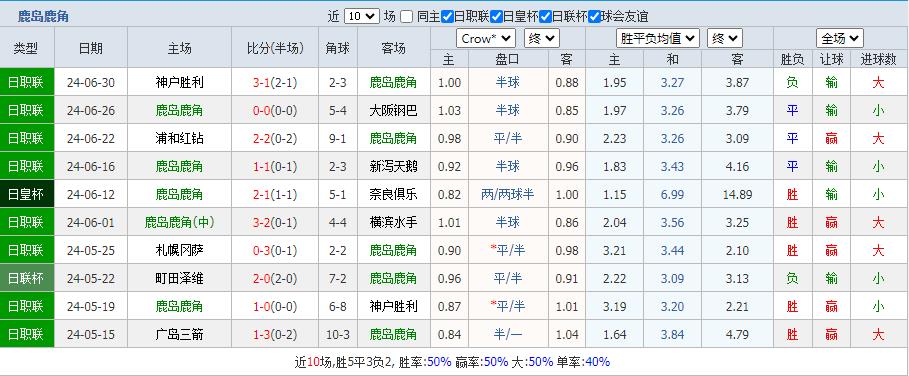Click the 日联杯 type cell on 24-05-22
This screenshot has height=376, width=909.
click(x=27, y=278)
